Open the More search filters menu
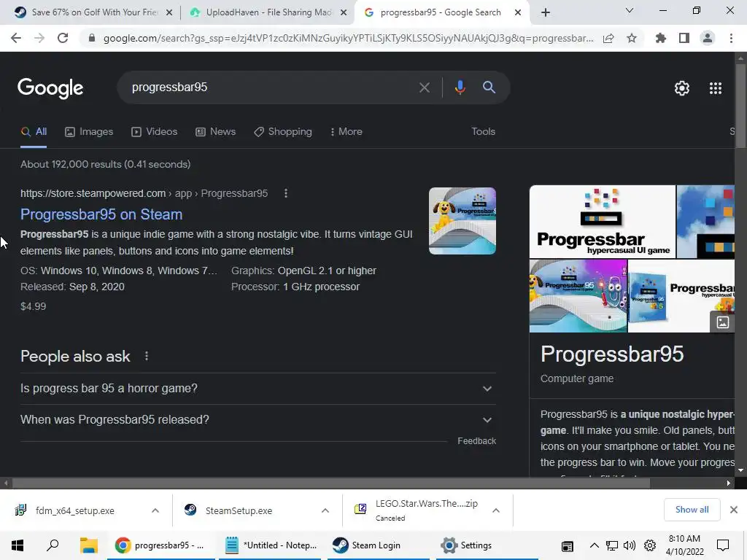 (347, 132)
